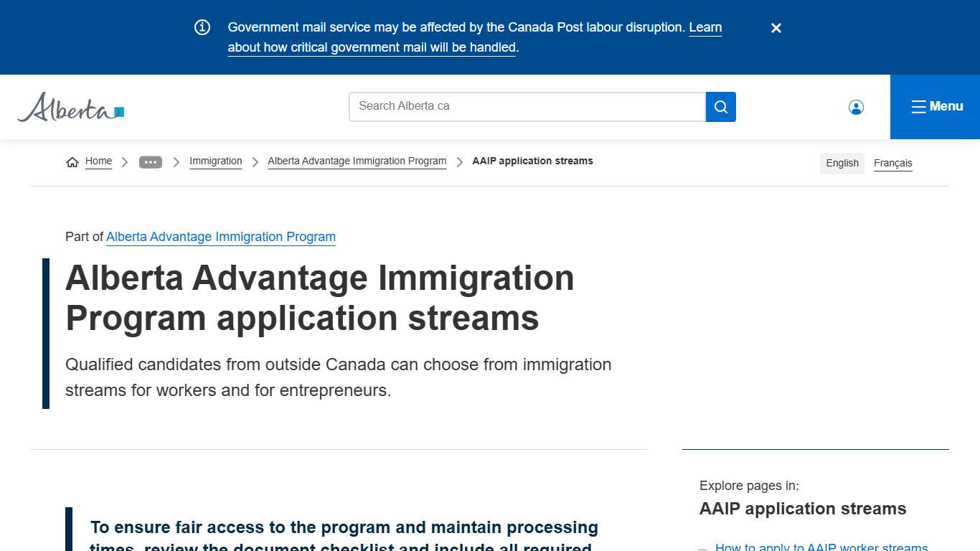
Task: Click the chevron after the Immigration breadcrumb
Action: pos(255,161)
